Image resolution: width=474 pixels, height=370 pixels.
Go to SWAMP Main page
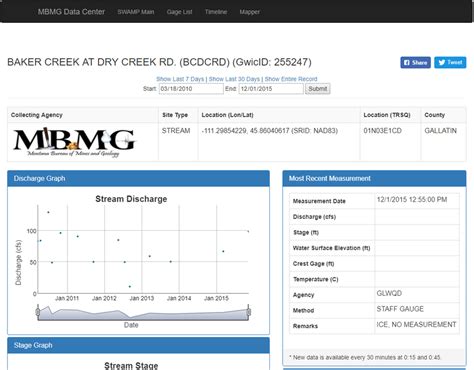coord(136,12)
